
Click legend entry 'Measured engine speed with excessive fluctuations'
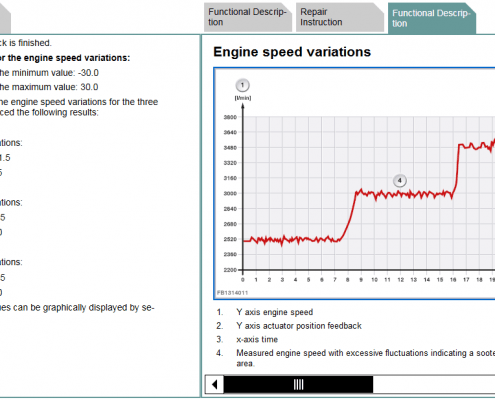pyautogui.click(x=365, y=358)
